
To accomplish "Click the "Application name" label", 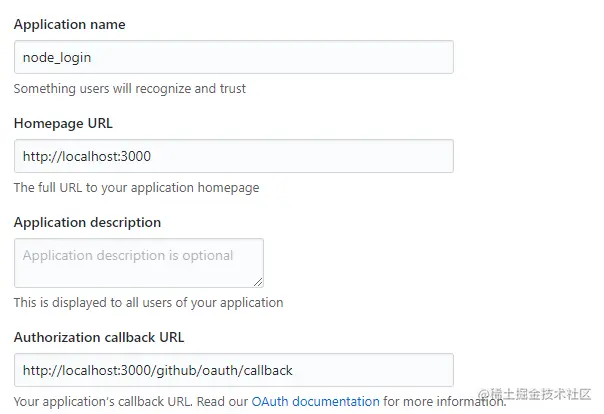I will (70, 24).
